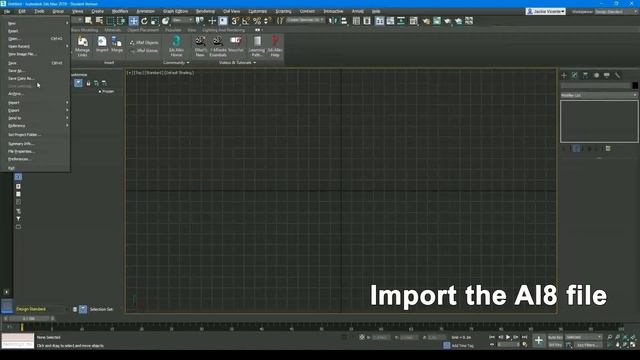Open Selected key filter dropdown
The image size is (640, 360).
coord(584,337)
